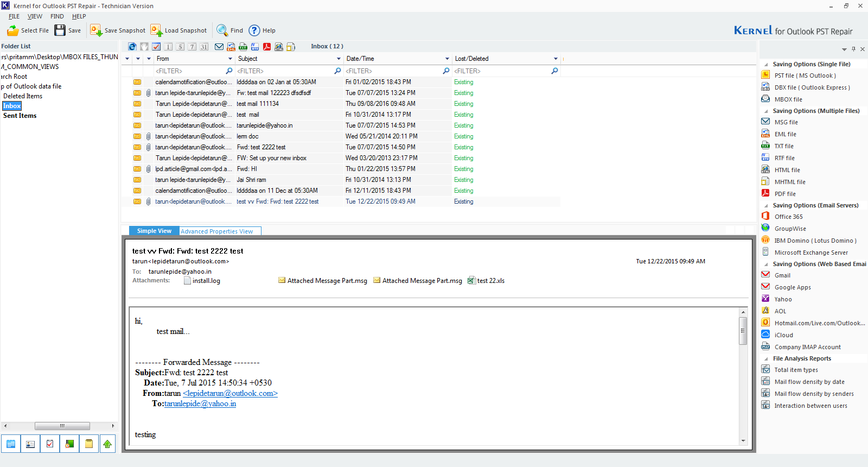Viewport: 868px width, 467px height.
Task: Select email with subject 'lem doc'
Action: pos(341,136)
